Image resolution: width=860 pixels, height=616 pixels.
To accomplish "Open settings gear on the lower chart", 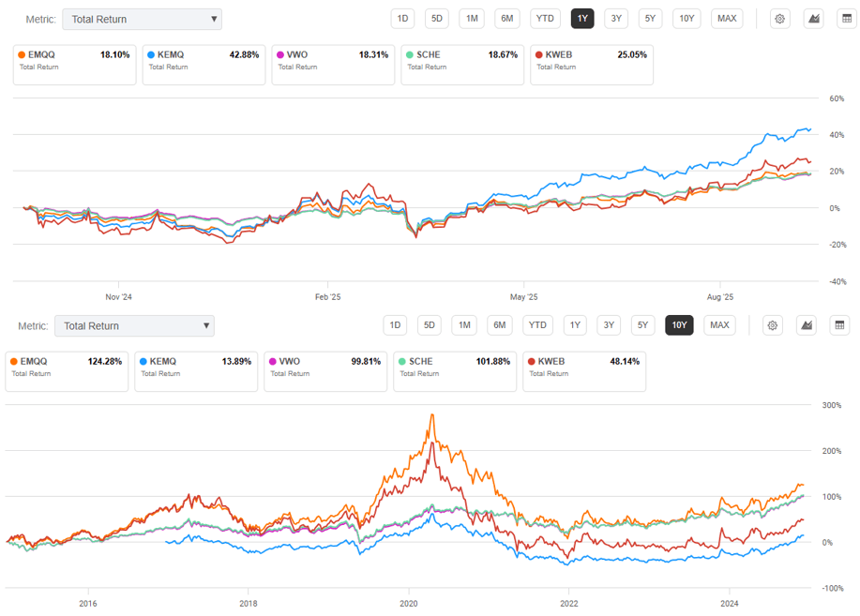I will click(x=773, y=325).
